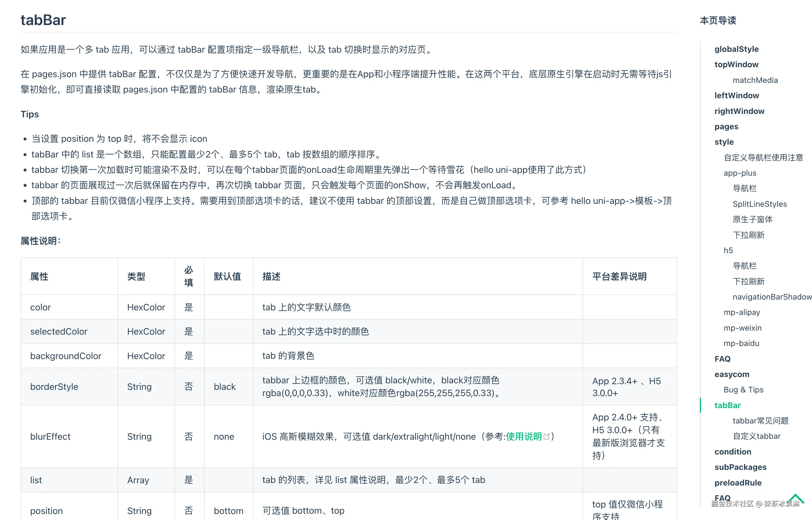
Task: Click the green back-to-top arrow icon
Action: [796, 498]
